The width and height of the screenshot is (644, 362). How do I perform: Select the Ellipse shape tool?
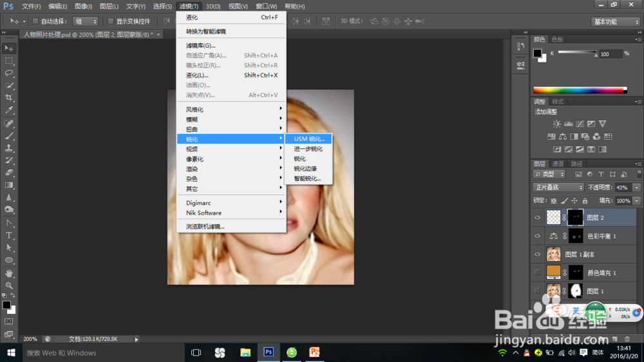(9, 260)
